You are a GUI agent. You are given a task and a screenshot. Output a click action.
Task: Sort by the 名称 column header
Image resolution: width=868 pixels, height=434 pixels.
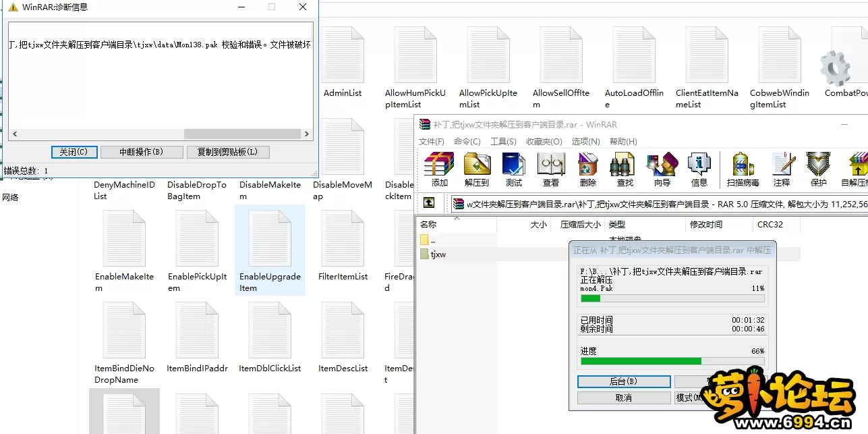tap(457, 224)
